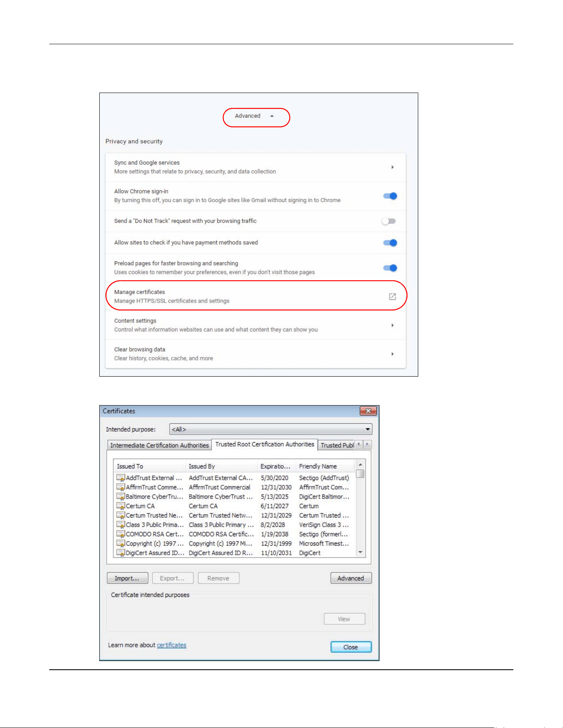Click 12/31/2030 expiration date

276,487
